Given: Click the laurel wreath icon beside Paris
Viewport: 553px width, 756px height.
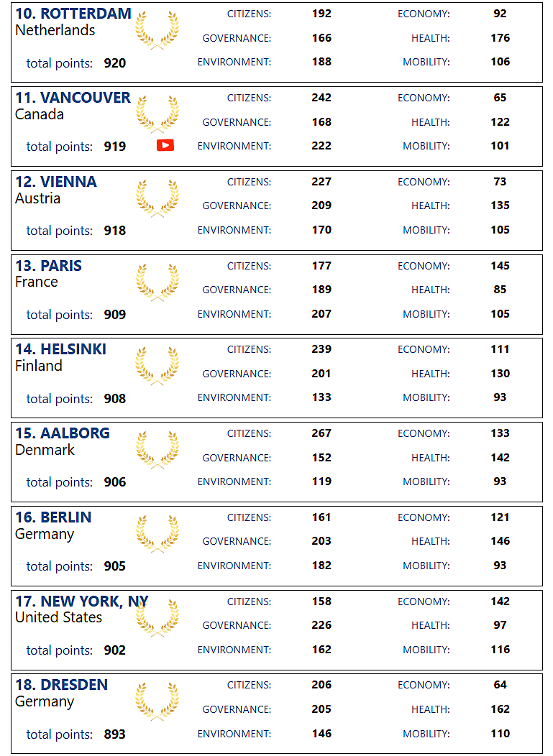Looking at the screenshot, I should (x=157, y=282).
